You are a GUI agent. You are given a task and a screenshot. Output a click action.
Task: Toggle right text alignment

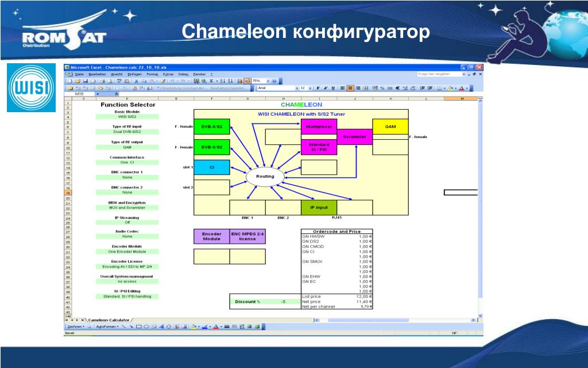click(x=358, y=88)
